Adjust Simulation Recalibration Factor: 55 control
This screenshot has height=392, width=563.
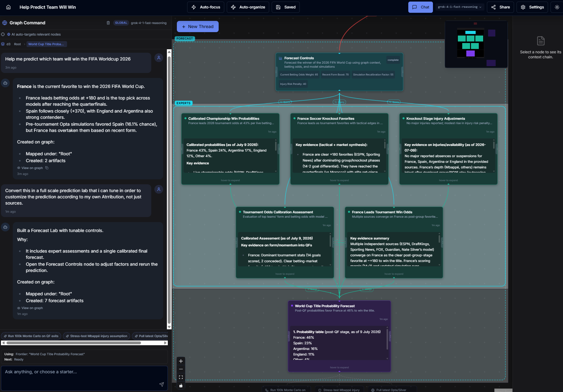[373, 75]
